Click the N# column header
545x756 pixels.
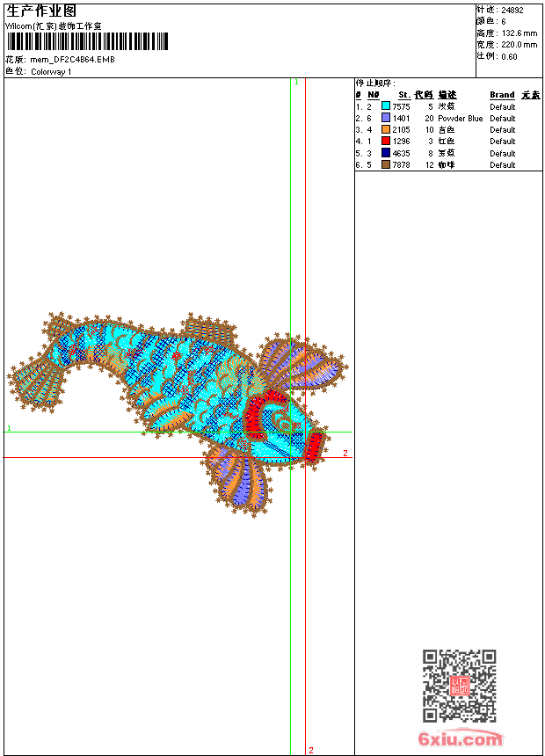tap(373, 95)
